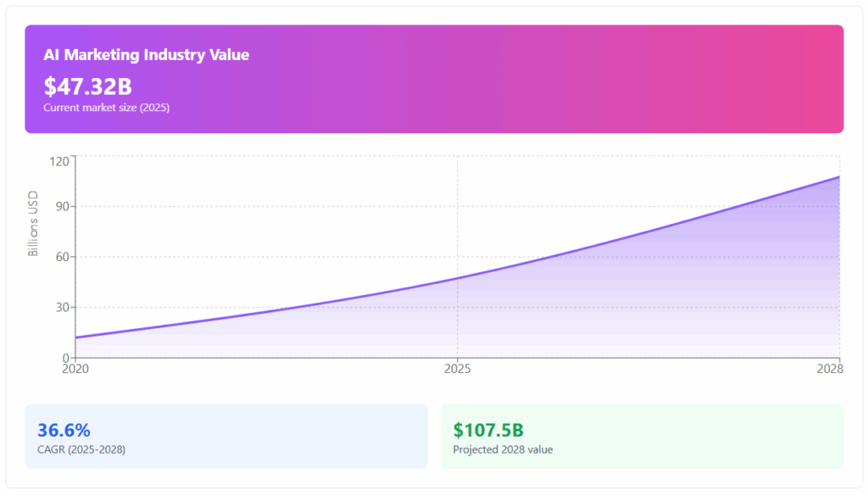Select the $47.32B market size figure
This screenshot has height=496, width=868.
click(x=88, y=86)
